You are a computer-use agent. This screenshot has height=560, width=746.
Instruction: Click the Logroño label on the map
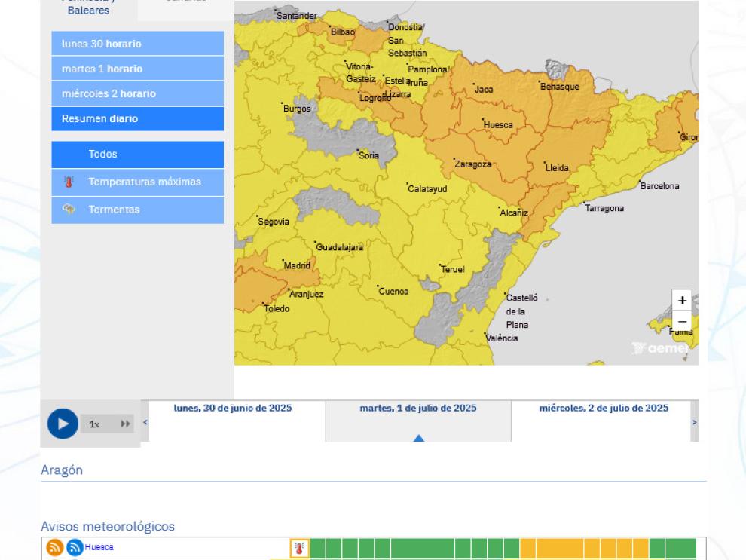375,98
